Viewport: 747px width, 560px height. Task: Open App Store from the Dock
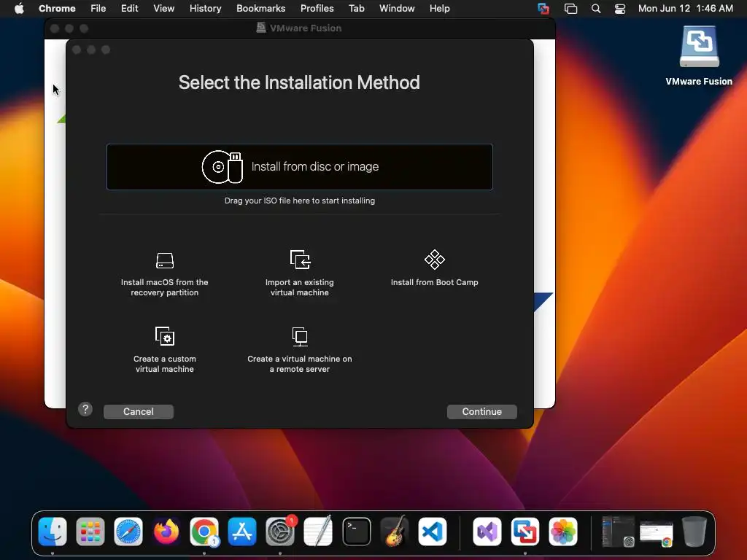[242, 532]
